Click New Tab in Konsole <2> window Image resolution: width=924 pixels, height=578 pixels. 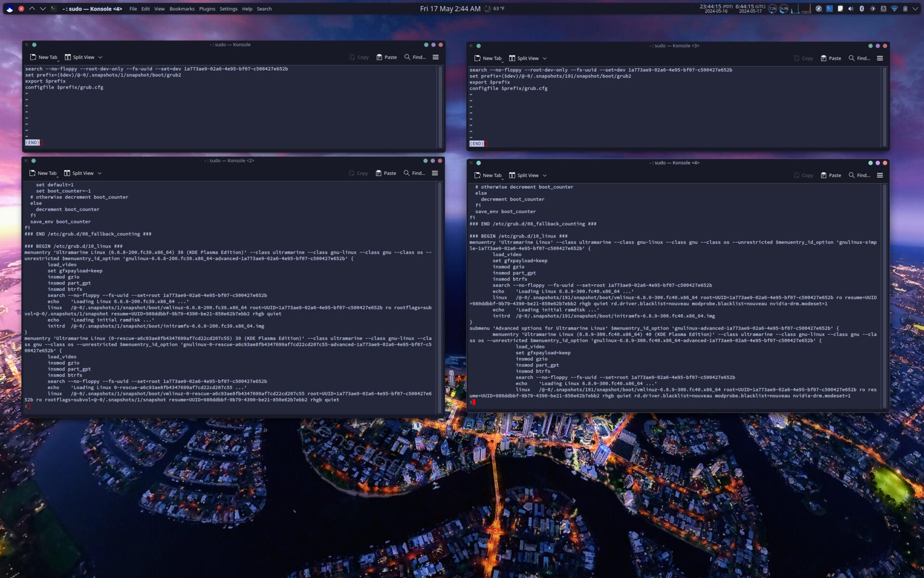pos(43,173)
